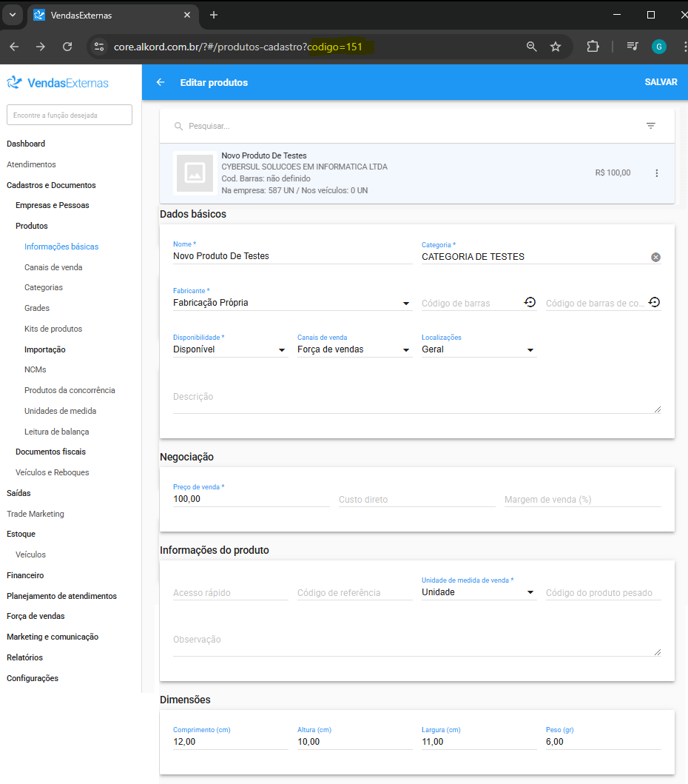
Task: Open NCMs in the sidebar
Action: coord(35,369)
